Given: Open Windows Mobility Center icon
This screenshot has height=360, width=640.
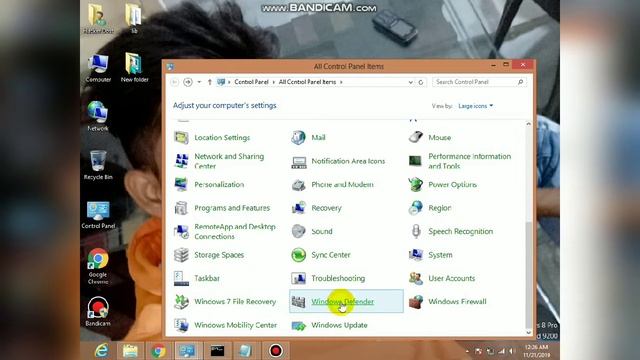Looking at the screenshot, I should pyautogui.click(x=181, y=325).
